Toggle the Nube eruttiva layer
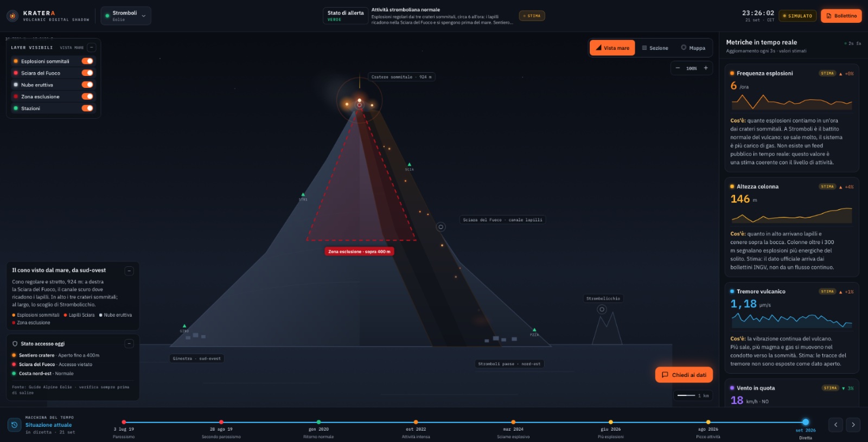 (x=87, y=85)
